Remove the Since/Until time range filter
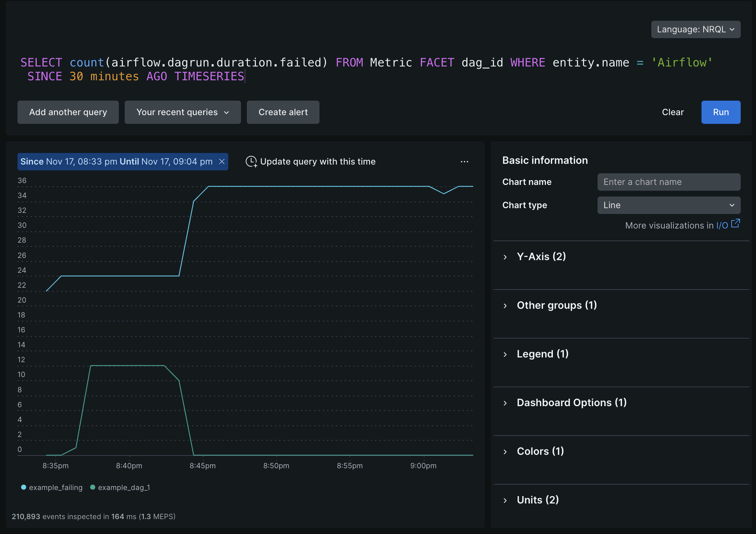 [x=222, y=162]
